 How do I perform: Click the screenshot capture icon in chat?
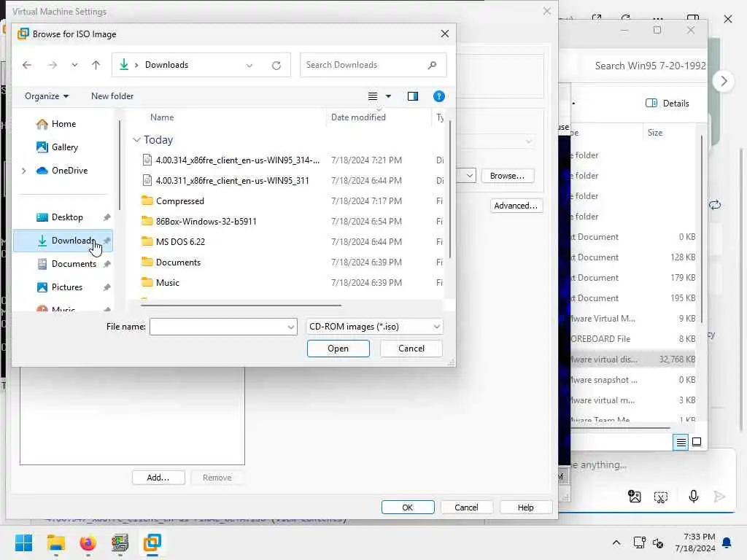661,497
